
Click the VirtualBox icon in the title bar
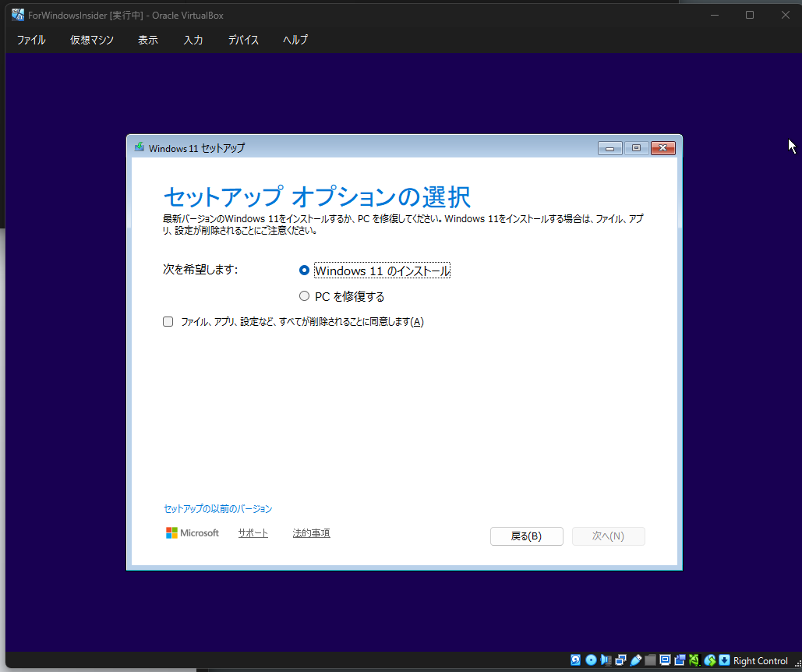coord(18,15)
